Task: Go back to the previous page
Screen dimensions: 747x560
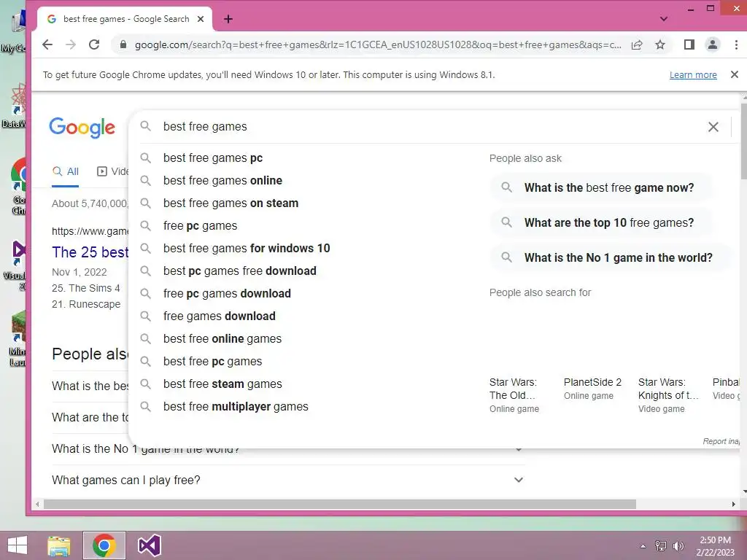Action: [47, 44]
